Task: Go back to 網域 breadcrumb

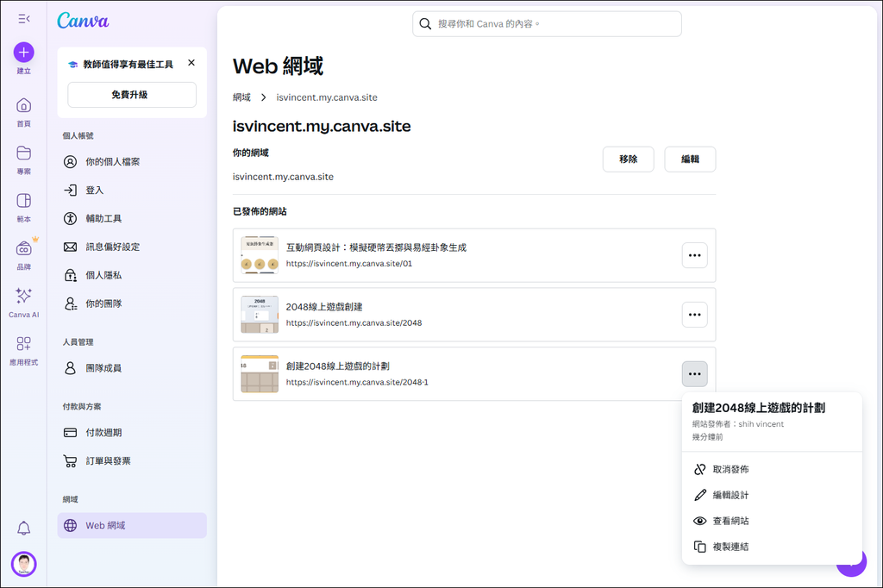Action: (x=241, y=97)
